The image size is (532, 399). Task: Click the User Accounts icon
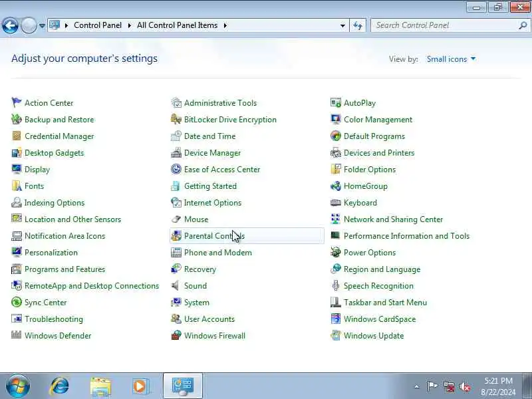point(176,319)
